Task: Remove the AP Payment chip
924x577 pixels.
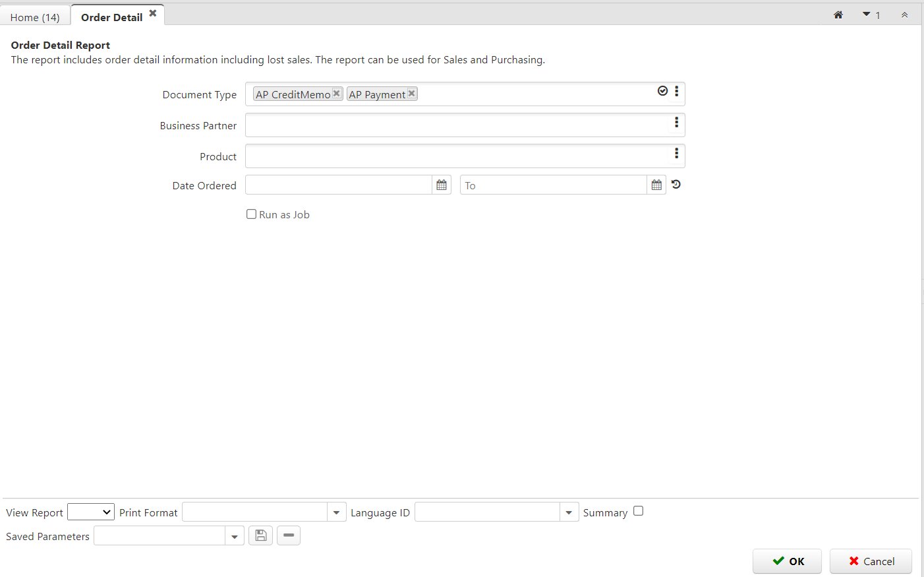Action: [x=411, y=94]
